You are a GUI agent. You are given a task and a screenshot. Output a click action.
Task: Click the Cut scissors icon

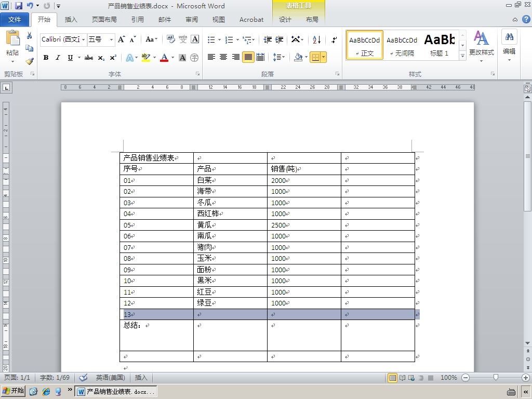(30, 35)
